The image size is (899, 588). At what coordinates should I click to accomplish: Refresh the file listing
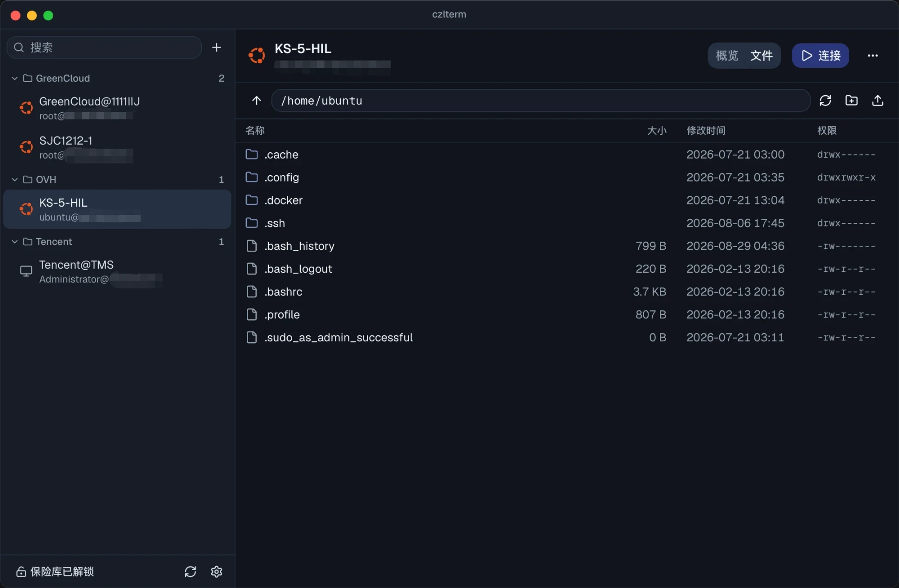click(825, 101)
